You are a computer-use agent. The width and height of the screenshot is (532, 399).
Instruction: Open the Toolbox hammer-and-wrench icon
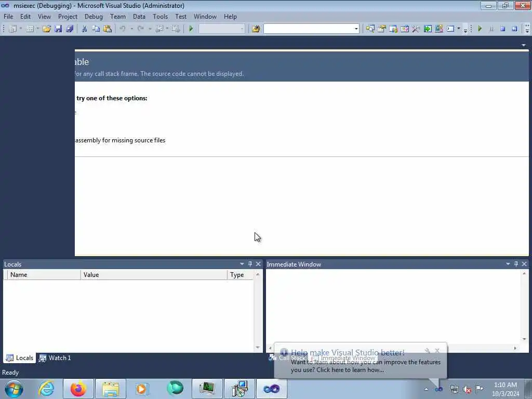click(416, 29)
